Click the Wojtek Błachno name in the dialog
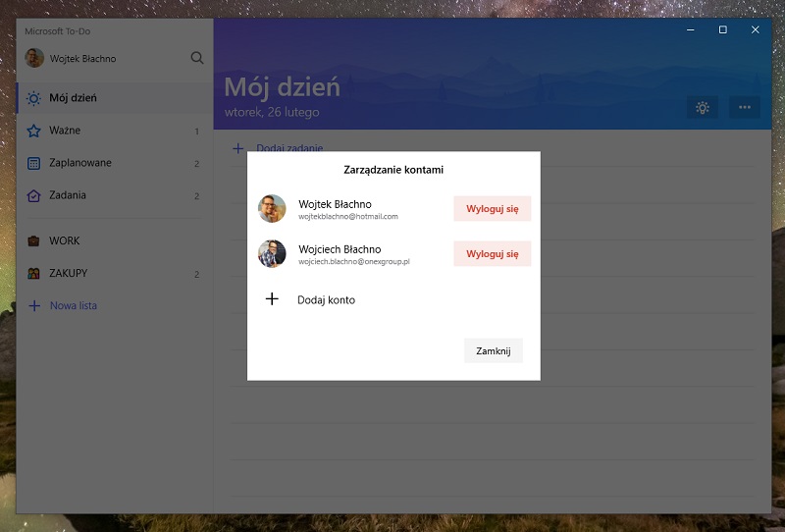This screenshot has height=532, width=785. pyautogui.click(x=335, y=204)
